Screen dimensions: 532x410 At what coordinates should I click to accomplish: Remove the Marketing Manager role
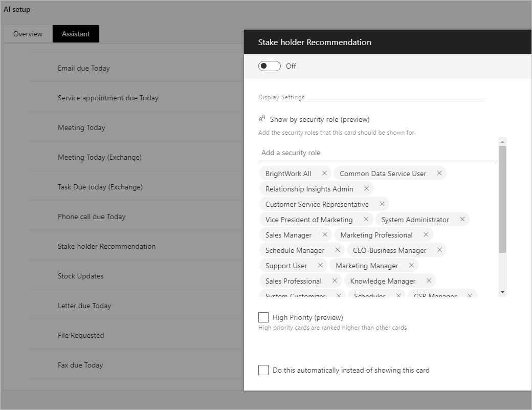411,265
